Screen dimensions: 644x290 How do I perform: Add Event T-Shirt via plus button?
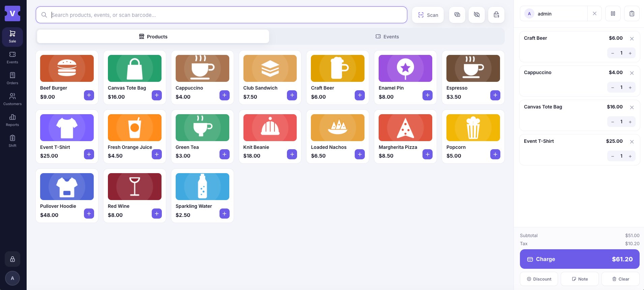coord(89,154)
